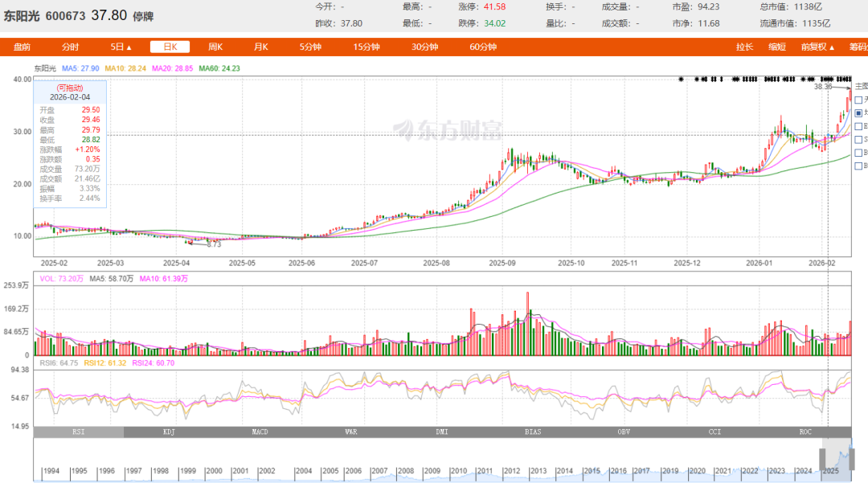Uncheck the filled main-chart indicator checkbox
The image size is (868, 483).
(858, 113)
